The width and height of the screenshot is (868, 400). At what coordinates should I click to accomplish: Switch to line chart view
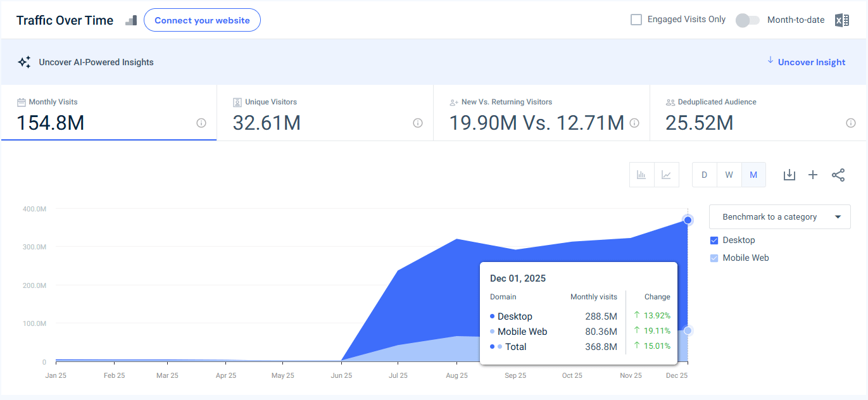667,175
